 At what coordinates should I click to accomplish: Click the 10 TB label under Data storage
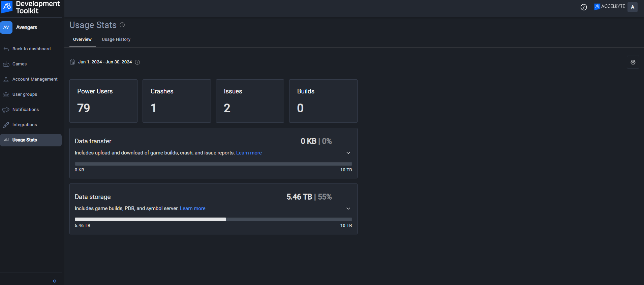[346, 226]
